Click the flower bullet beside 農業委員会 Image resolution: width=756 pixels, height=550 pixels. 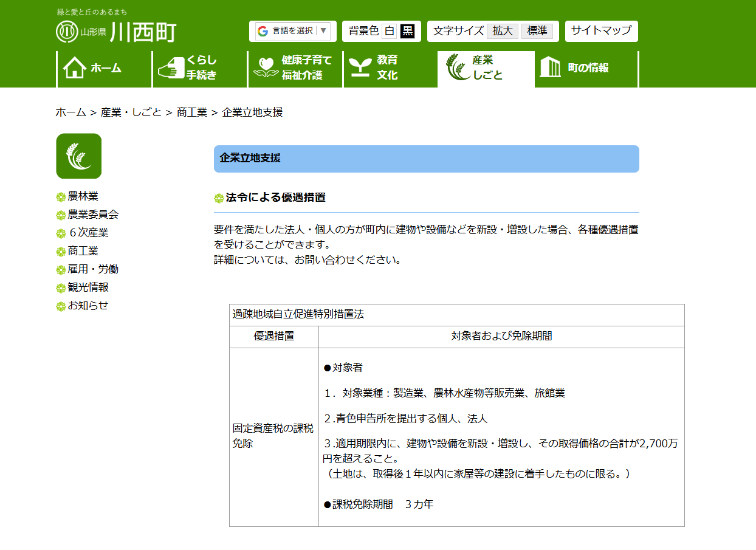pos(61,215)
